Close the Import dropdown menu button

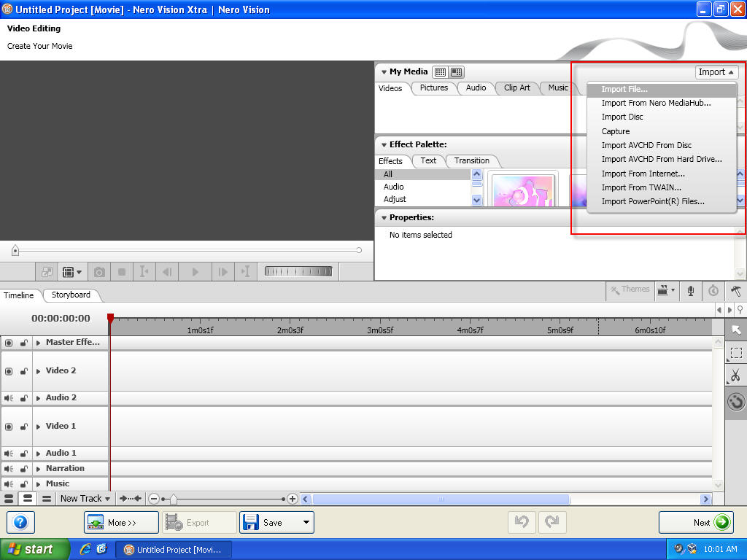point(716,72)
